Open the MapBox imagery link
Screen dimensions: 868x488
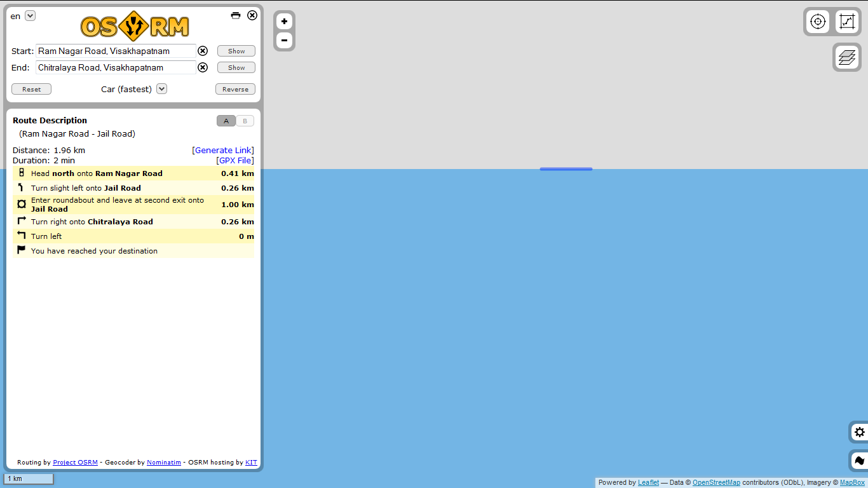(x=852, y=482)
